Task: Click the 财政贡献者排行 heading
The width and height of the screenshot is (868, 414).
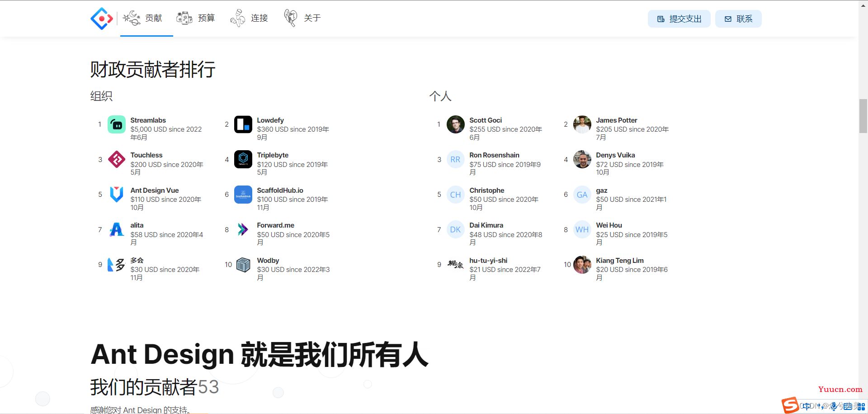Action: point(153,69)
